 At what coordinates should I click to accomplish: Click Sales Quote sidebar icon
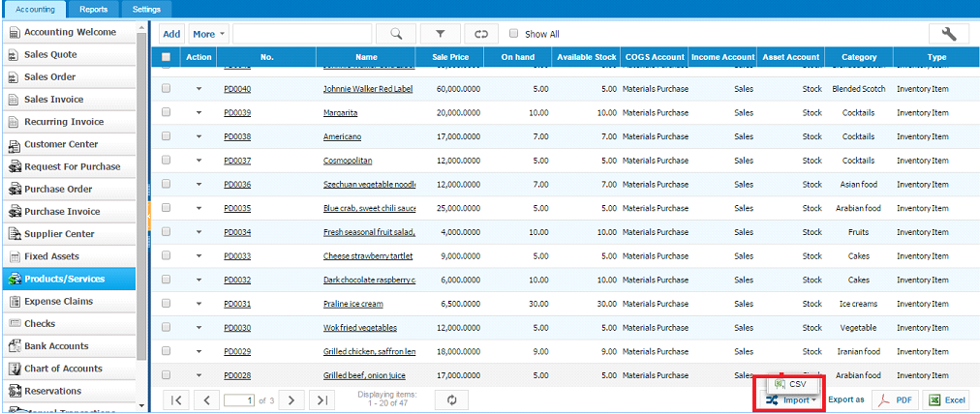point(15,55)
